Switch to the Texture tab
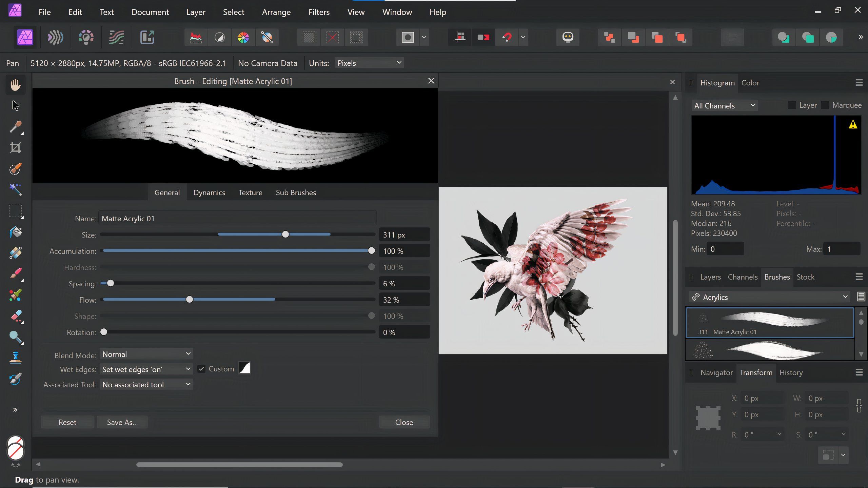Screen dimensions: 868x488 click(250, 192)
